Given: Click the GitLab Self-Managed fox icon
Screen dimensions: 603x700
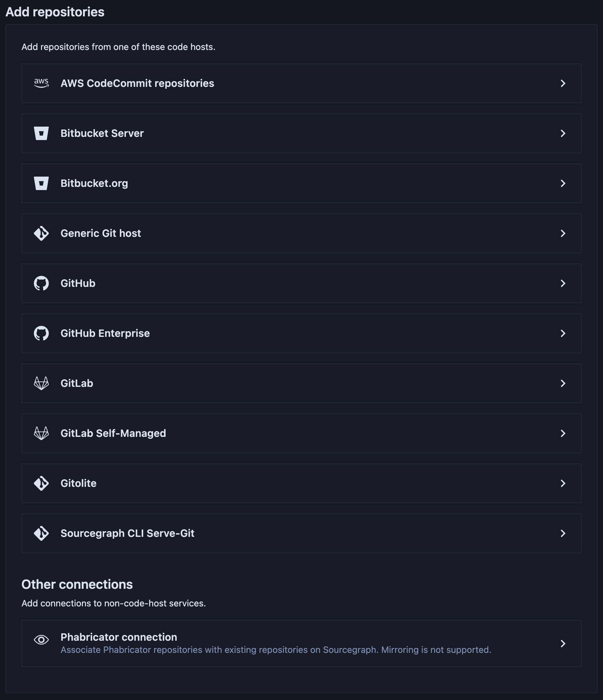Looking at the screenshot, I should 41,433.
